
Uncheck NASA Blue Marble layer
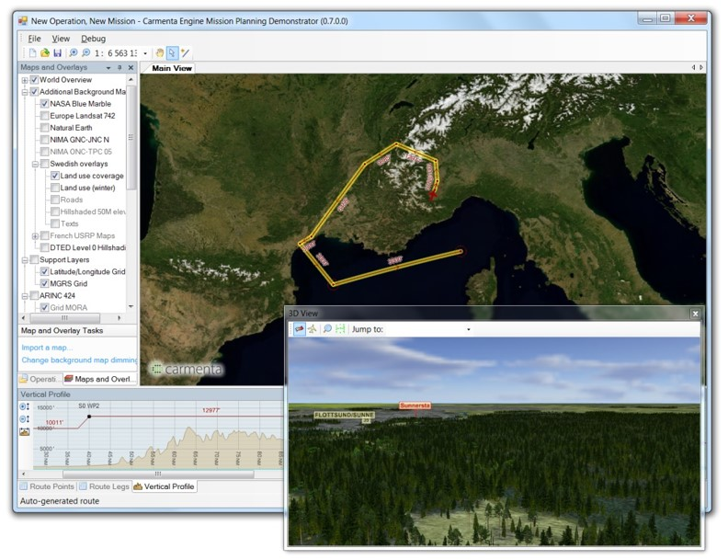click(44, 104)
